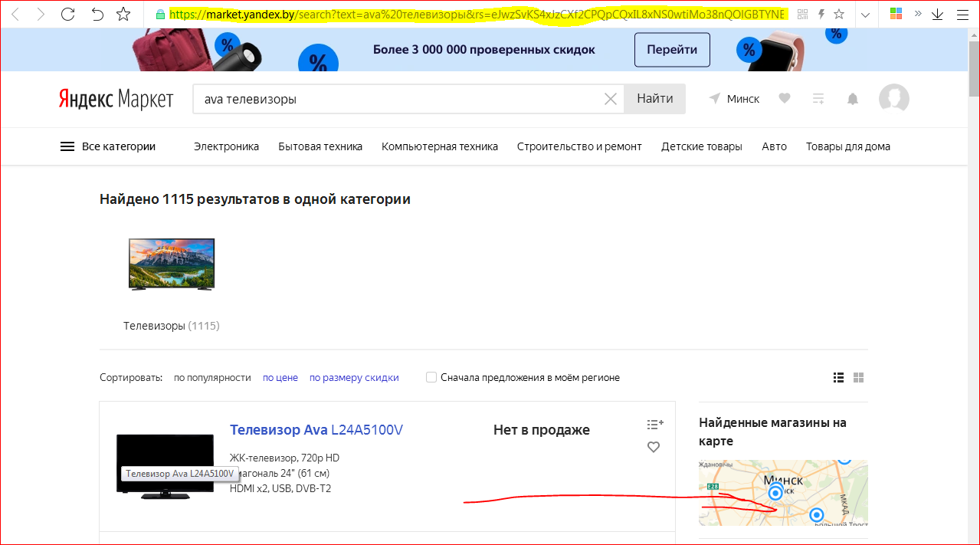This screenshot has width=980, height=545.
Task: Click the 'Найдено 1115 результатов' heading
Action: click(x=255, y=199)
